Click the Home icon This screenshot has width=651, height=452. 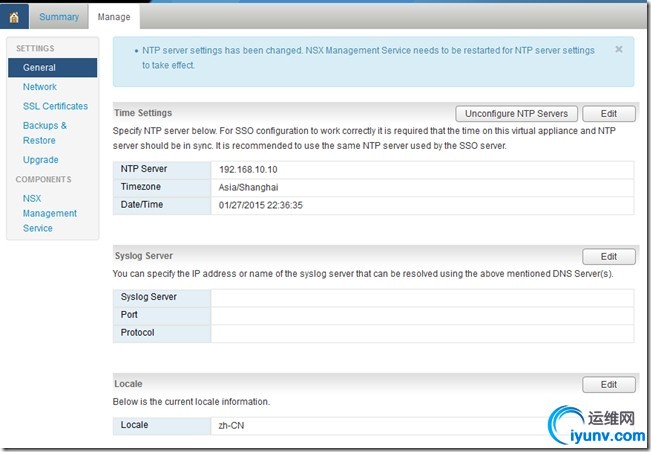[14, 17]
